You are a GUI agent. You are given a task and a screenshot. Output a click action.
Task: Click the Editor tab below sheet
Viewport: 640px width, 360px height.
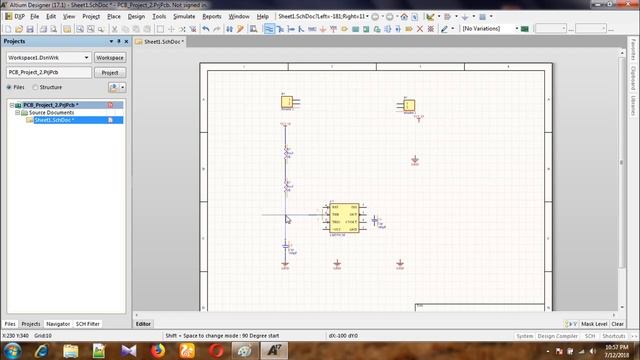pyautogui.click(x=143, y=324)
